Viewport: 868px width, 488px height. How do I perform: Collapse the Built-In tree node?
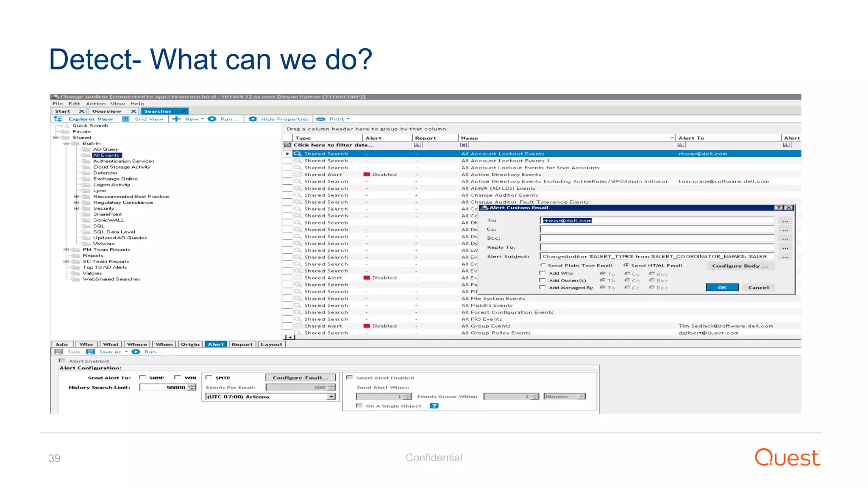click(66, 144)
